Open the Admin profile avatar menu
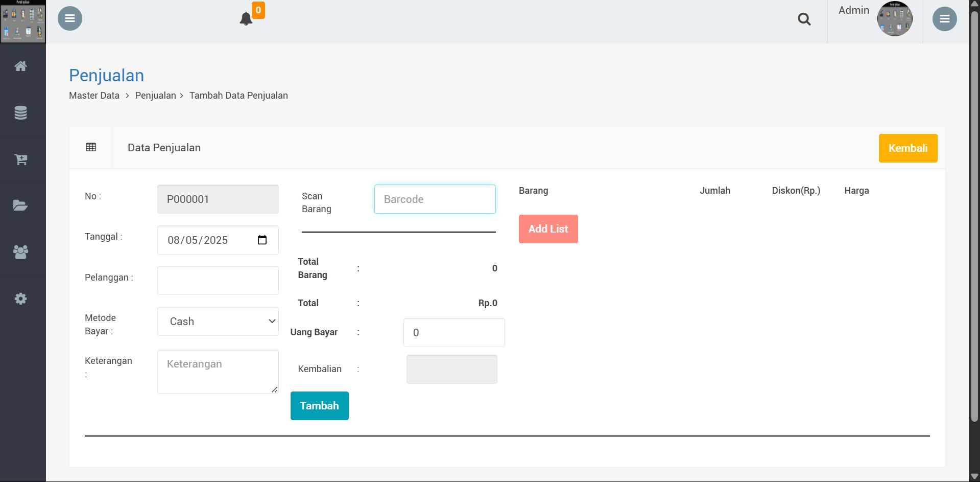 pyautogui.click(x=894, y=19)
